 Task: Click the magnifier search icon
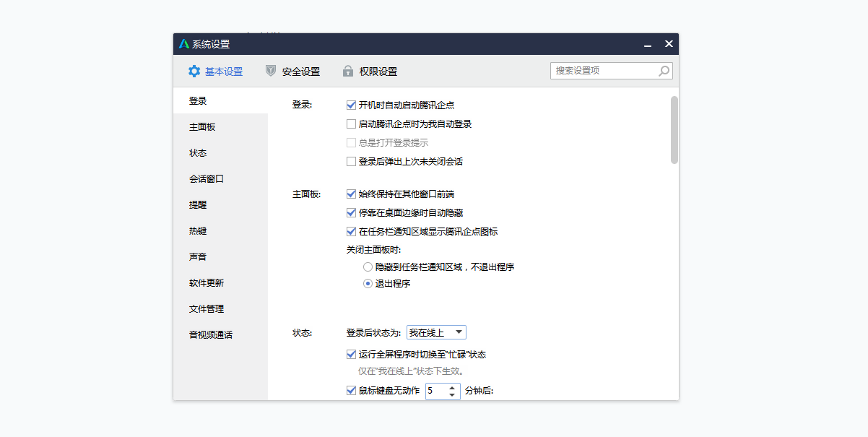point(664,71)
